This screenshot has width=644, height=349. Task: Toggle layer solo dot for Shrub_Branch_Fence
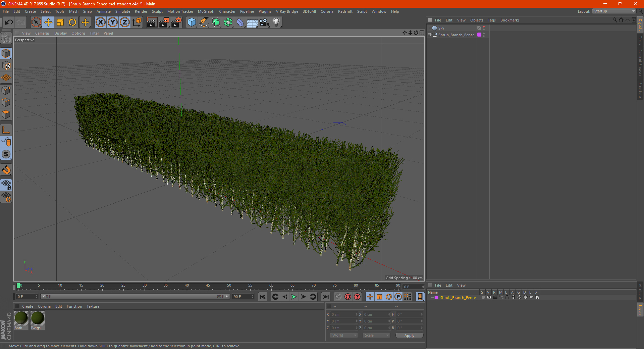pos(483,298)
